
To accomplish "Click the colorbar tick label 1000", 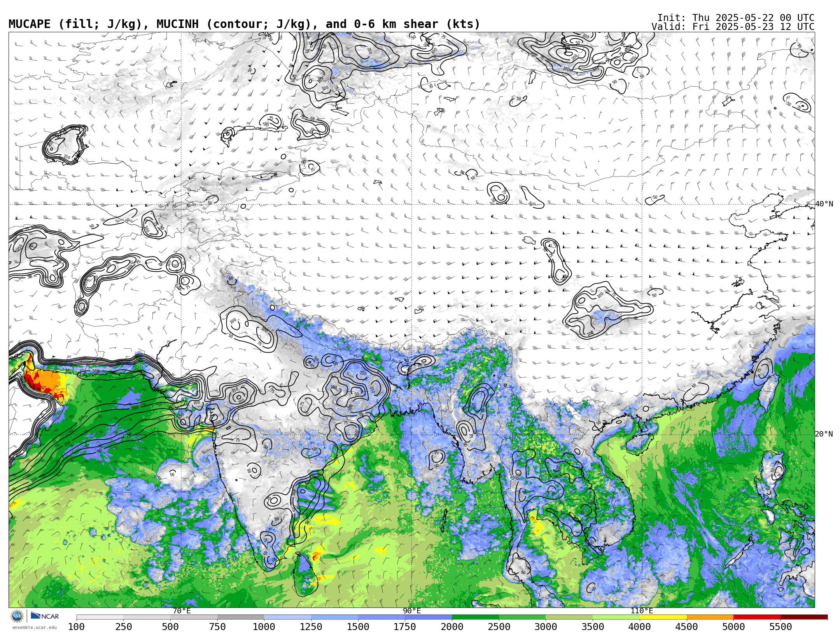I will [x=264, y=627].
